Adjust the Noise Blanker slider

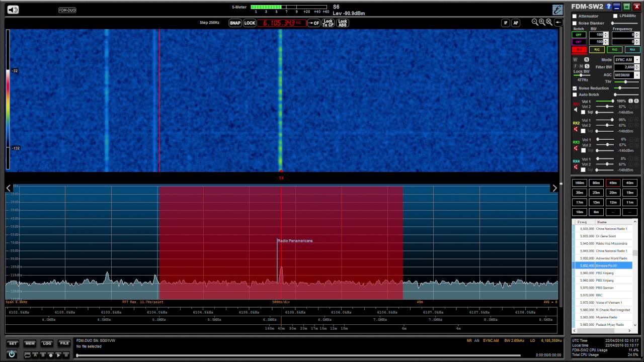(x=625, y=23)
